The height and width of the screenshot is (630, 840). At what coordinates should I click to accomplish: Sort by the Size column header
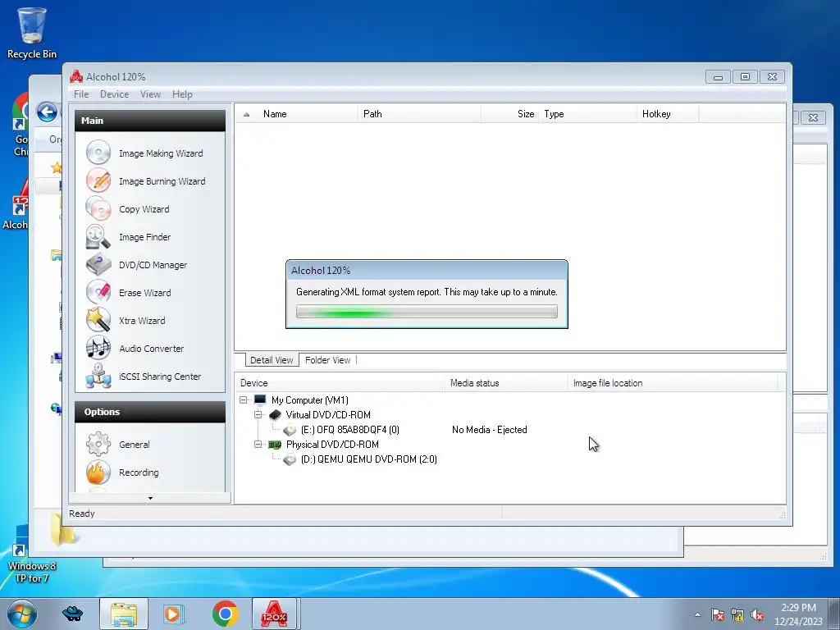click(510, 114)
